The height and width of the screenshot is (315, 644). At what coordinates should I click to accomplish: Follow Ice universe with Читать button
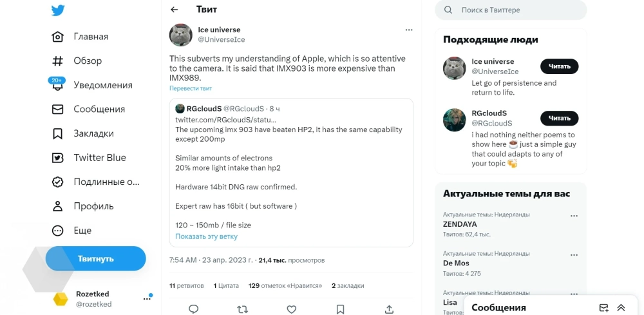pos(559,66)
